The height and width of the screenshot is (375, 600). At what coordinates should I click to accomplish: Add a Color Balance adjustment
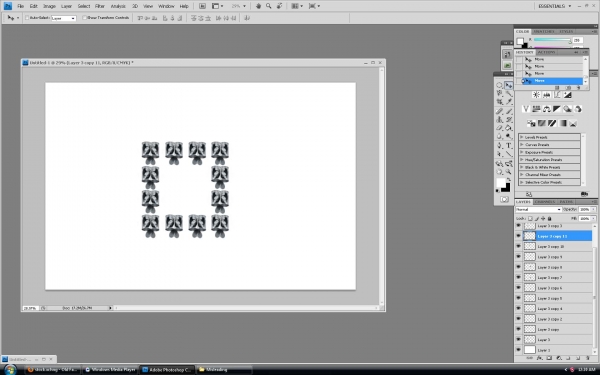coord(546,109)
